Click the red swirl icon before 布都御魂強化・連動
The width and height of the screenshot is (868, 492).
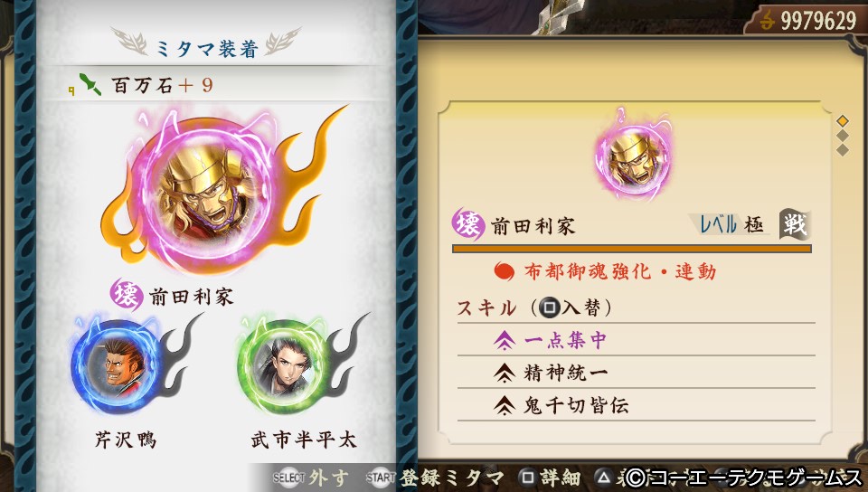(504, 271)
